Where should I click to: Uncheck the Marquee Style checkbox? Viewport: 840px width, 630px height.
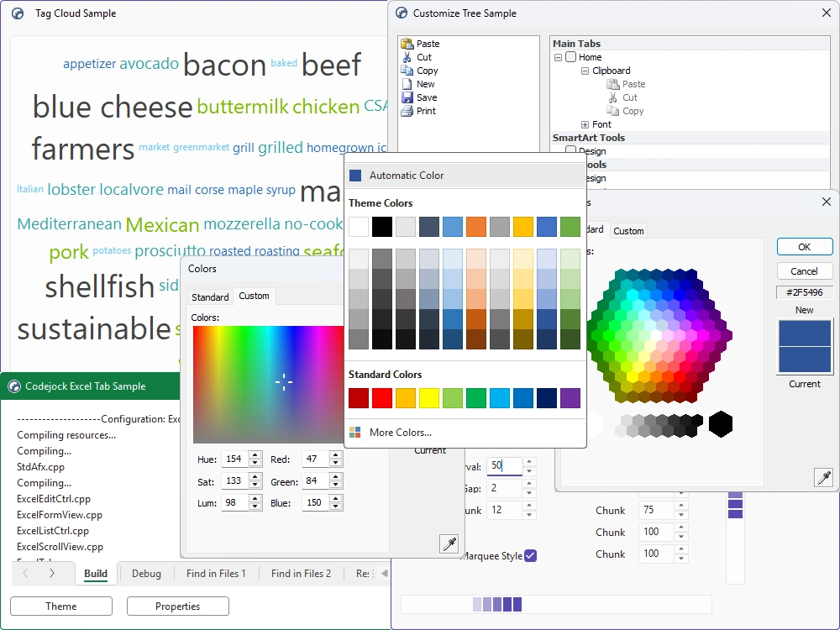coord(530,555)
